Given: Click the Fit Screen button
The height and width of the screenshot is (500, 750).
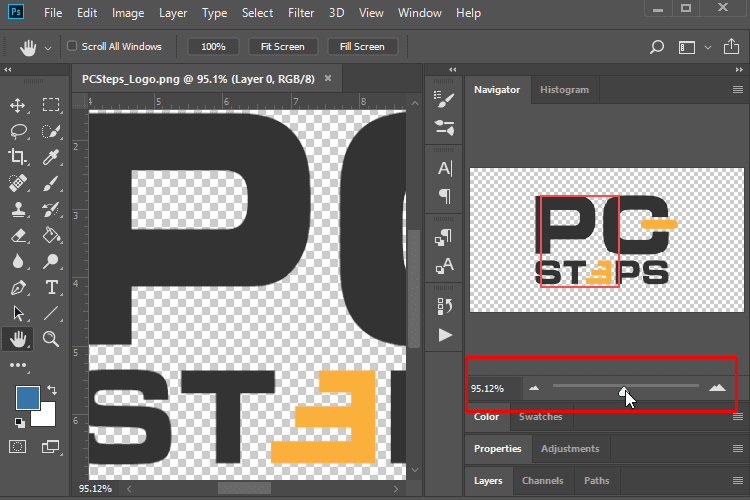Looking at the screenshot, I should pyautogui.click(x=283, y=46).
